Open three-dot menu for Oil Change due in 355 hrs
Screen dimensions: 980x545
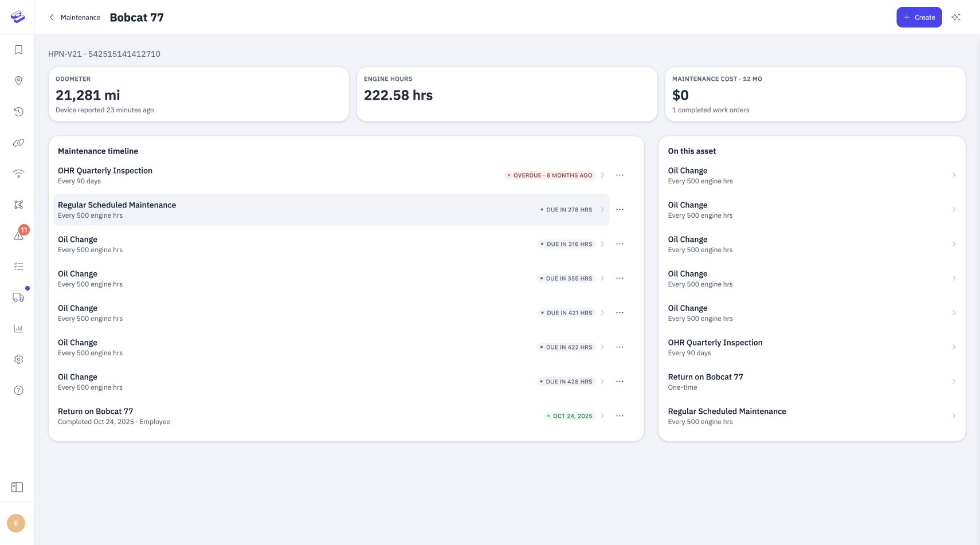[620, 279]
